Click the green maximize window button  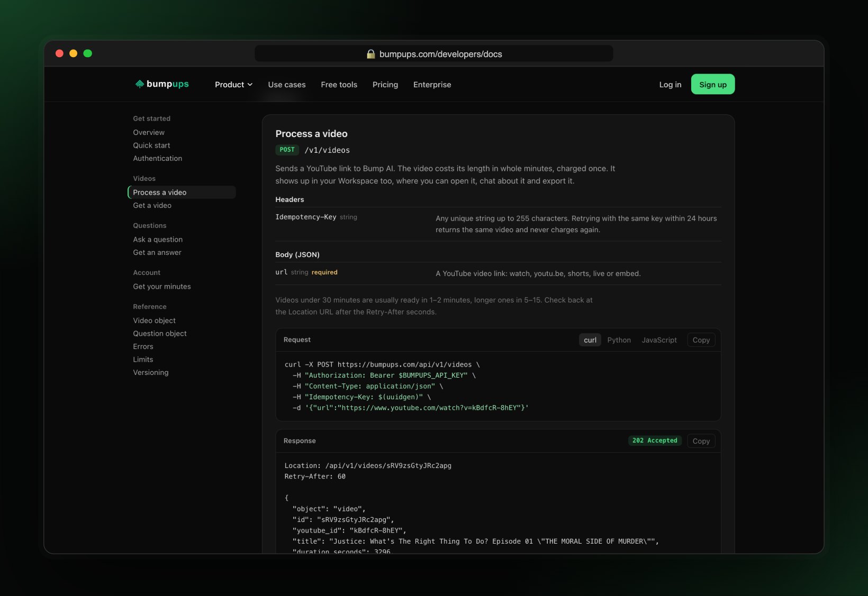[x=88, y=53]
